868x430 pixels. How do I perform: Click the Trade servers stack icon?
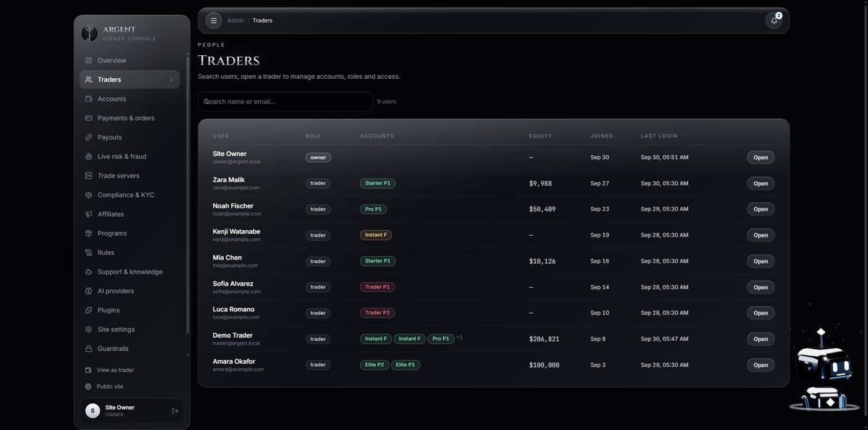click(x=89, y=176)
